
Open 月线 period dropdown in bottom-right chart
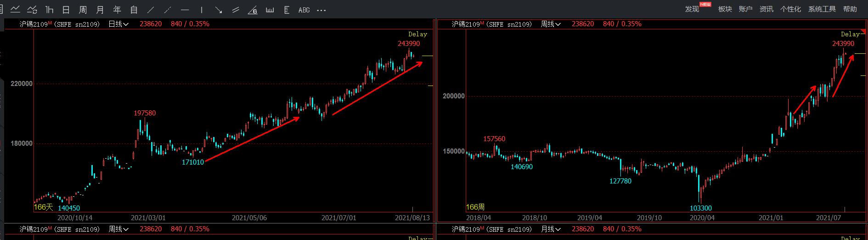coord(551,229)
